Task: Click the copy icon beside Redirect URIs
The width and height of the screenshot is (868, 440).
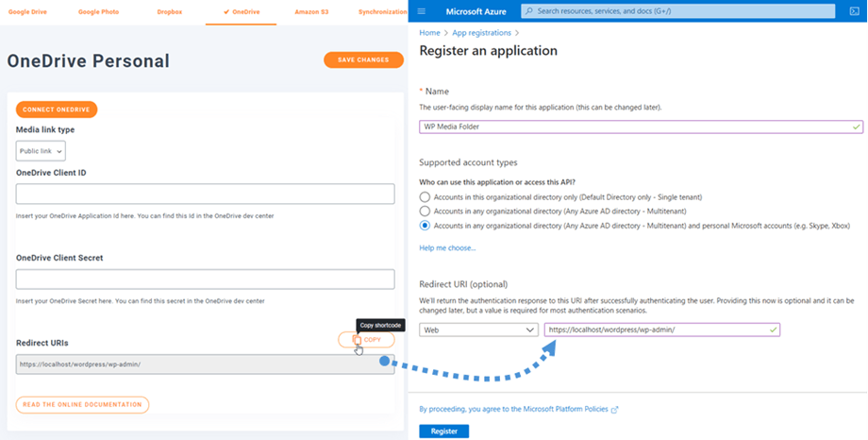Action: [x=357, y=340]
